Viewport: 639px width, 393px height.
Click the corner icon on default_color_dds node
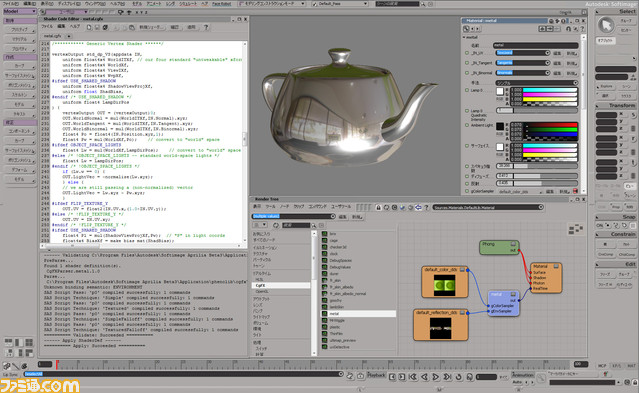tap(462, 269)
